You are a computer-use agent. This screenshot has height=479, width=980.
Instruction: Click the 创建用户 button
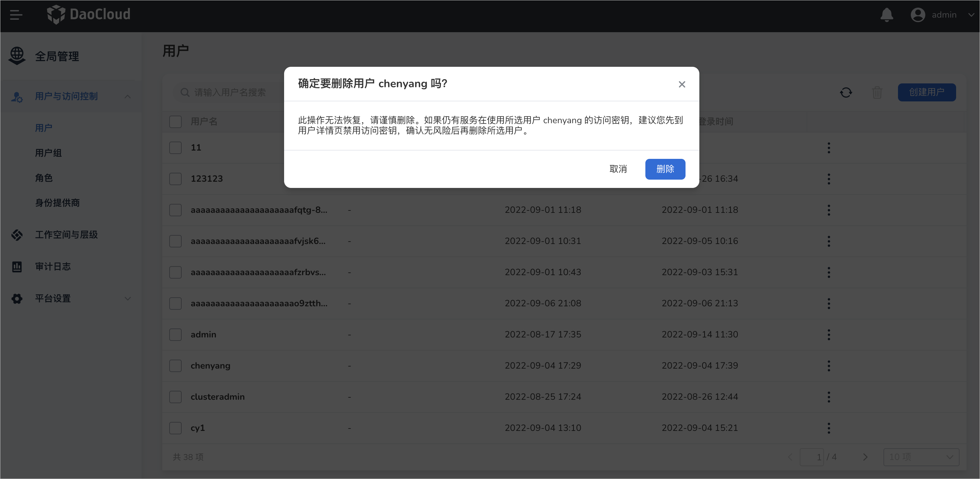coord(926,92)
